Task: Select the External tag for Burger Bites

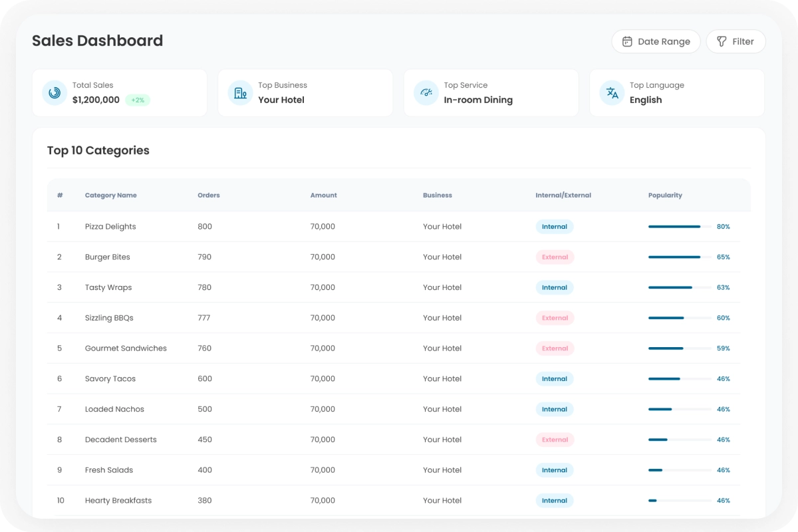Action: click(x=555, y=257)
